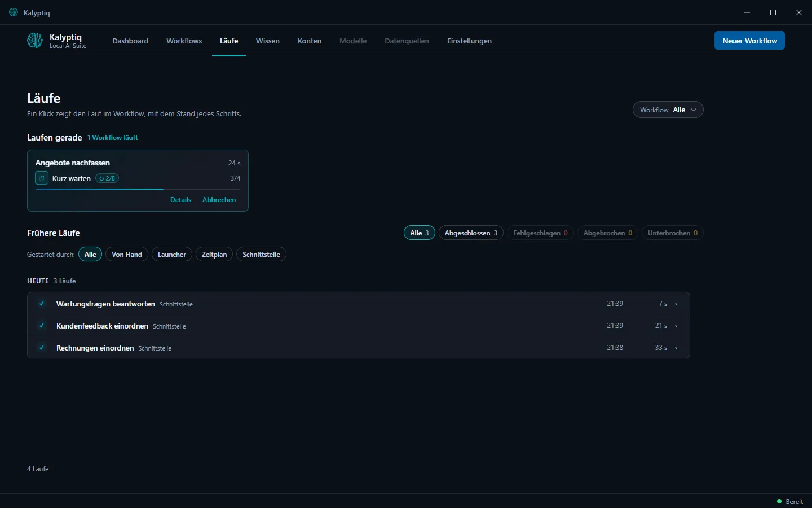Select Launcher start filter
812x508 pixels.
pyautogui.click(x=172, y=255)
